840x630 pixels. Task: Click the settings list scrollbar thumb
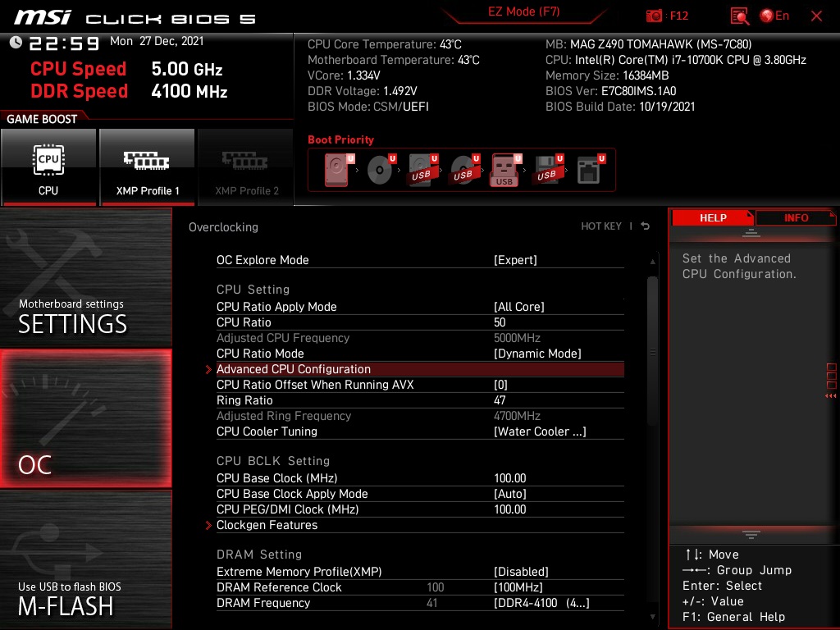[x=652, y=351]
